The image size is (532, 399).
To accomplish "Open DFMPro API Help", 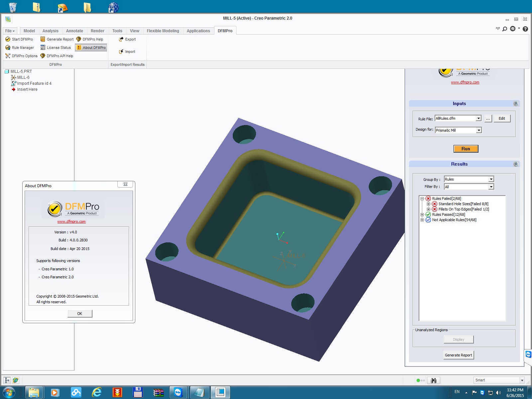I will pos(57,56).
